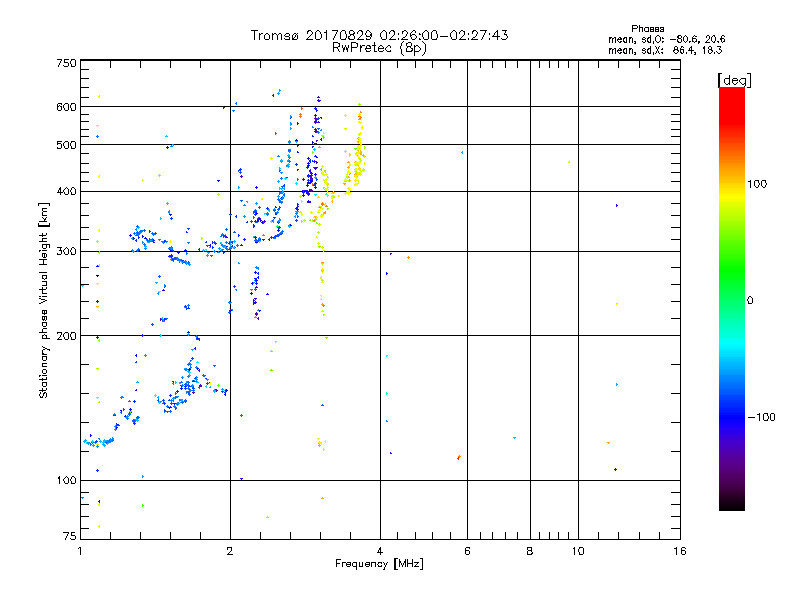800x600 pixels.
Task: Click the x-axis tick label '1'
Action: [x=80, y=551]
